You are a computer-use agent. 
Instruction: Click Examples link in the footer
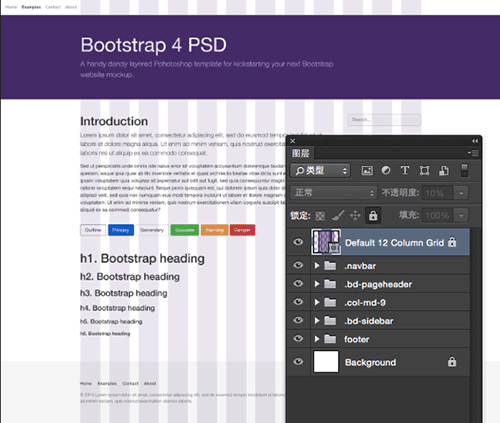pyautogui.click(x=107, y=383)
